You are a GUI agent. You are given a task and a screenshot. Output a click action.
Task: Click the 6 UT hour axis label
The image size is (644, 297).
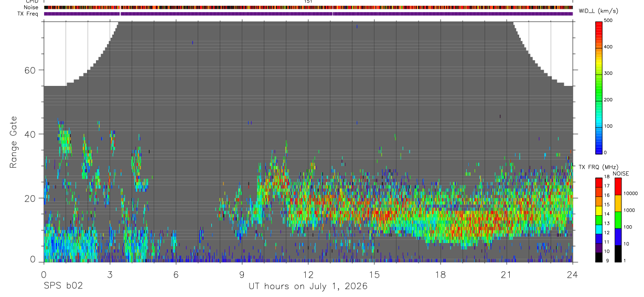coord(176,273)
